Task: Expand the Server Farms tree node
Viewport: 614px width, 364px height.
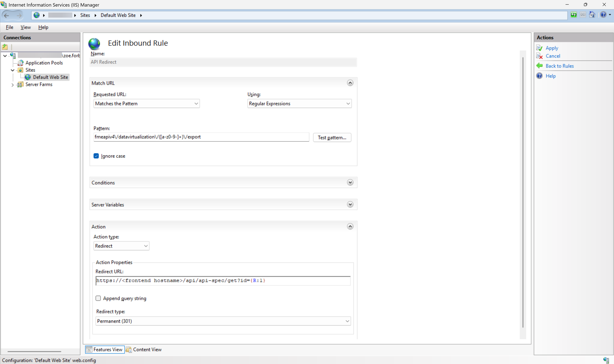Action: [x=12, y=85]
